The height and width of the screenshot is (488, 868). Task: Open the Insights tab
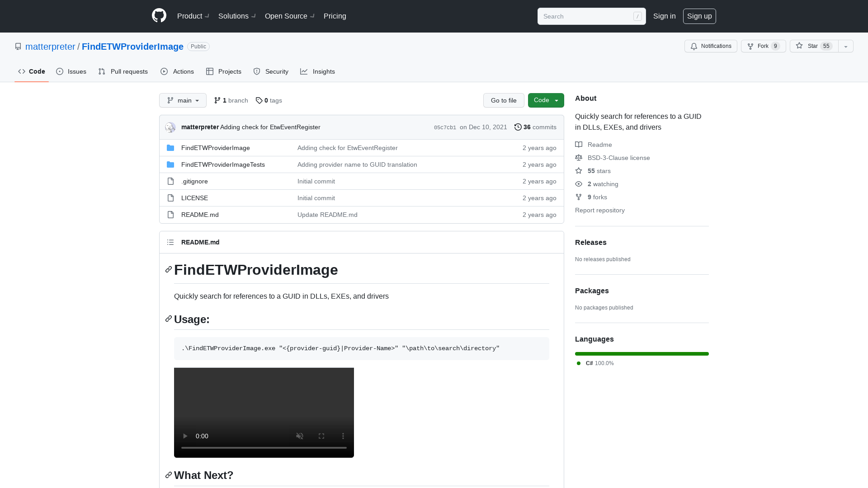[x=317, y=71]
